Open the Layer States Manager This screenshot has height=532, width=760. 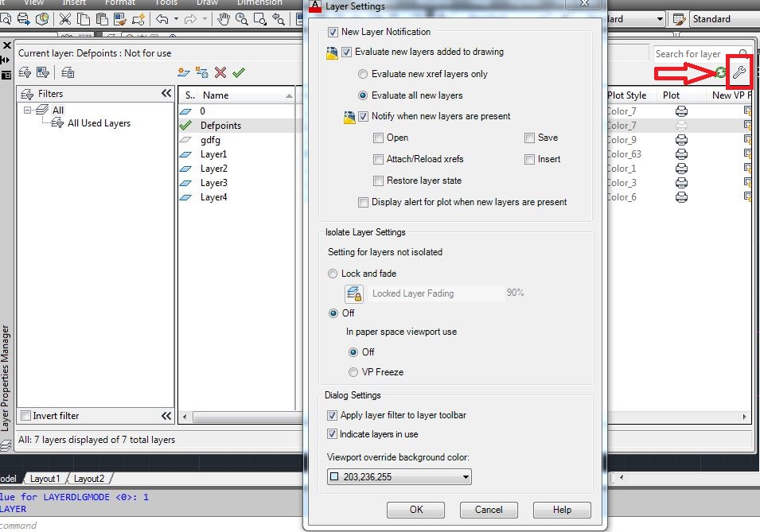[68, 72]
